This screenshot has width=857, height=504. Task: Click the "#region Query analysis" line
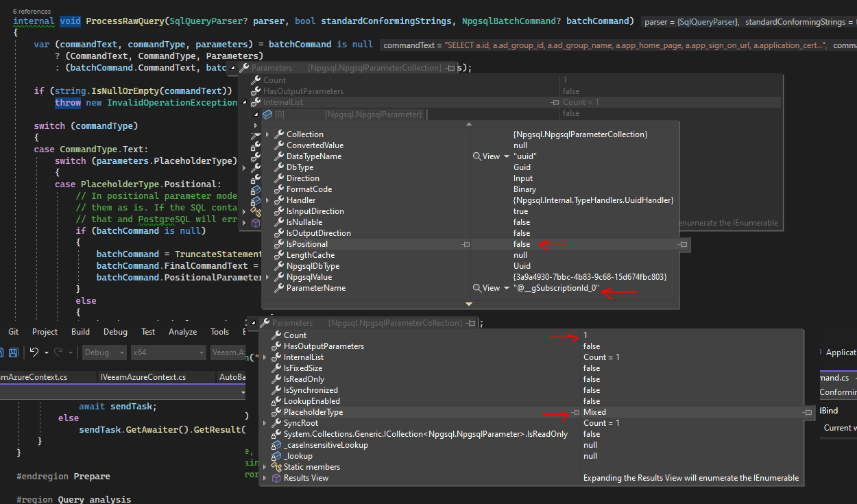(x=73, y=499)
